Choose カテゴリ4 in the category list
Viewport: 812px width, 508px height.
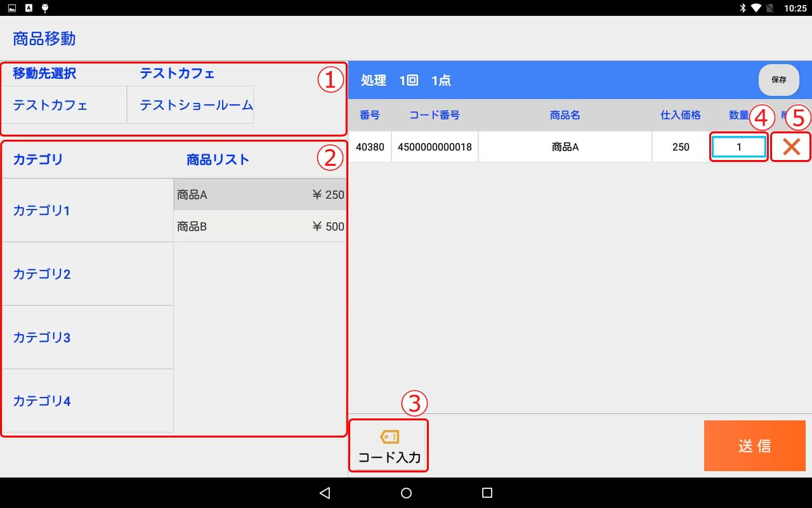coord(88,401)
